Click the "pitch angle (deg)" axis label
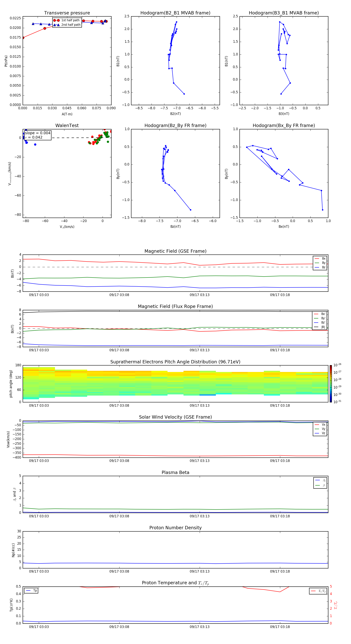The height and width of the screenshot is (644, 351). coord(11,384)
